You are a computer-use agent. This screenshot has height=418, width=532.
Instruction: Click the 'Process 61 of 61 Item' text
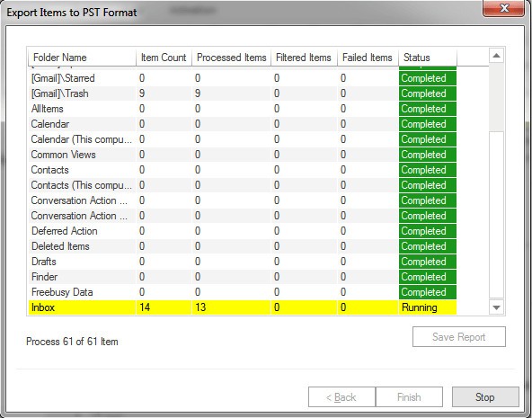tap(72, 342)
